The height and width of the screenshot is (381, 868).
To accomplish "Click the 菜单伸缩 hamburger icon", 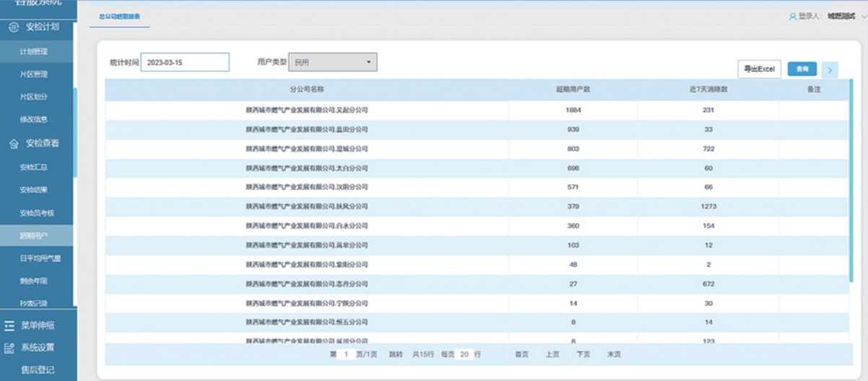I will coord(9,325).
